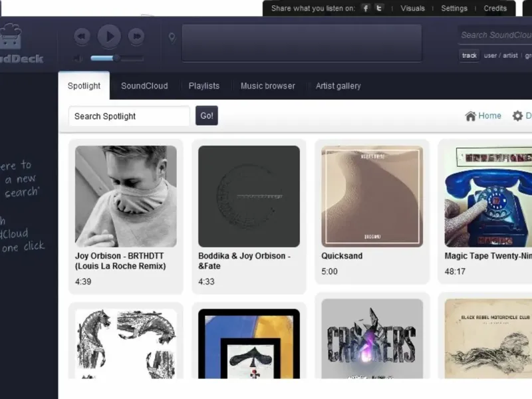
Task: Click the Joy Orbison - BRTHDTT title text
Action: [120, 261]
